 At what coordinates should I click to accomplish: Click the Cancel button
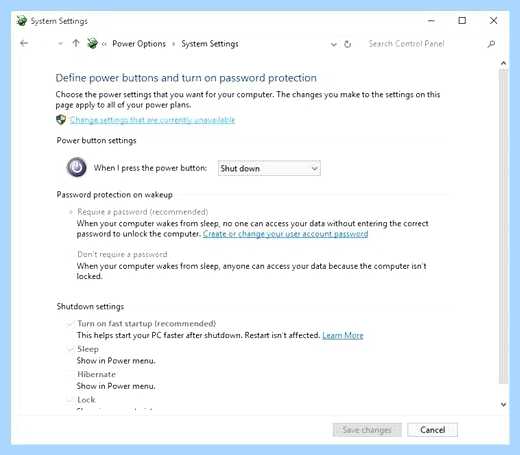(432, 430)
